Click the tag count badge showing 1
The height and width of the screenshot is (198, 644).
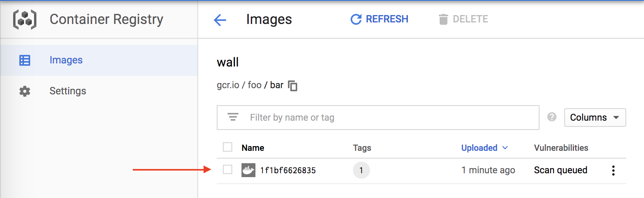[x=361, y=171]
